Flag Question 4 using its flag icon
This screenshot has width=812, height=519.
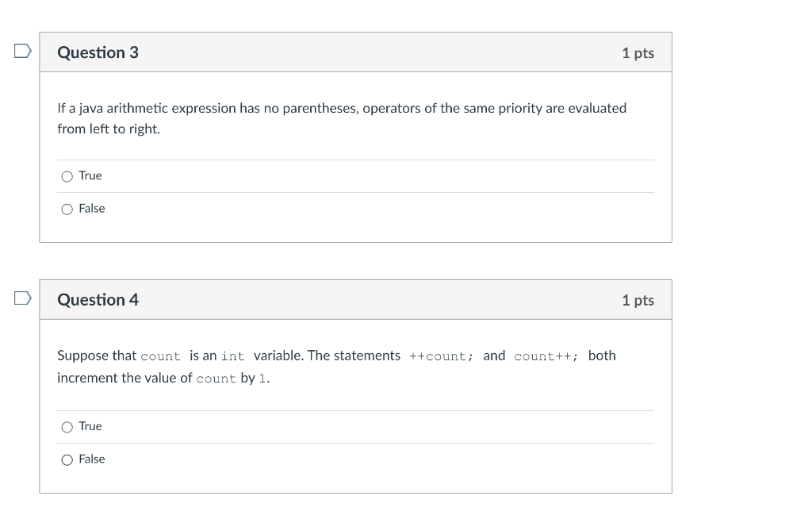click(23, 298)
